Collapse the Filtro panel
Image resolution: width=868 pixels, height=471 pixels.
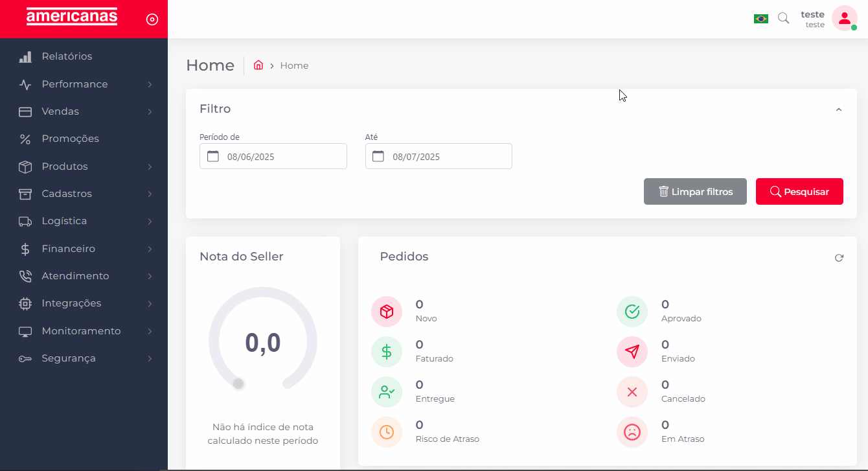point(838,109)
